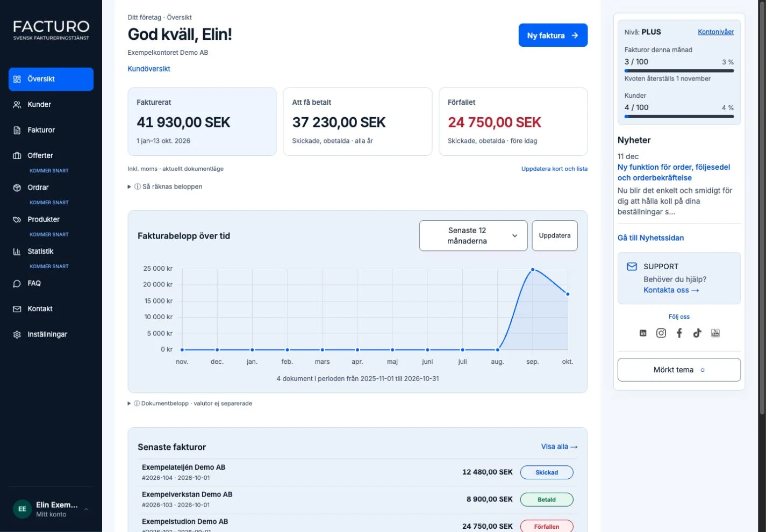
Task: Open the Kundöversikt link
Action: pos(149,69)
